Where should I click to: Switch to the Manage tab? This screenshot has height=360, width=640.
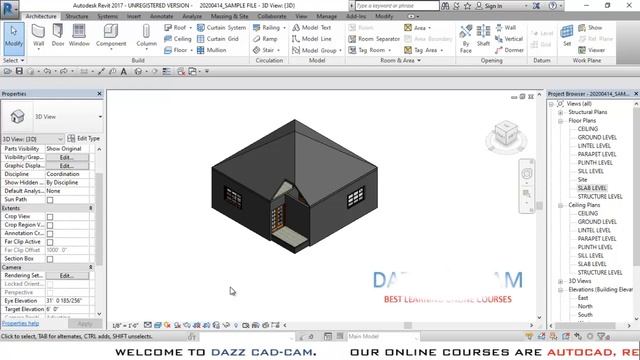click(327, 16)
